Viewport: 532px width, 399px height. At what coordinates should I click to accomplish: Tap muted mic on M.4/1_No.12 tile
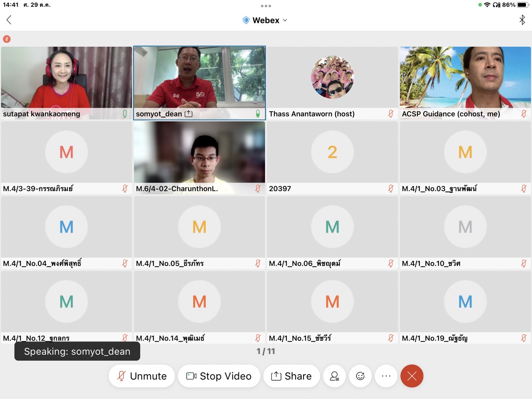tap(125, 338)
